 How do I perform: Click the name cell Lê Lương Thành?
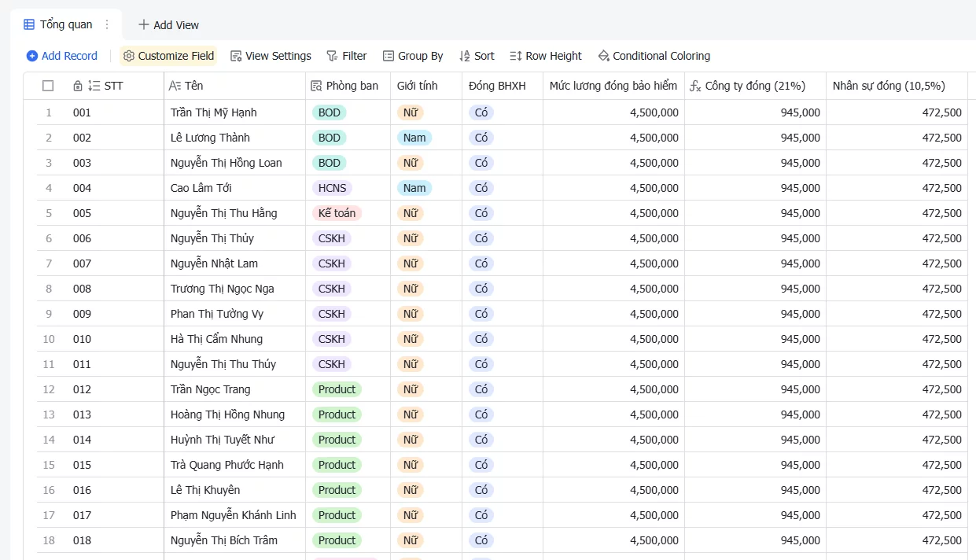coord(234,138)
